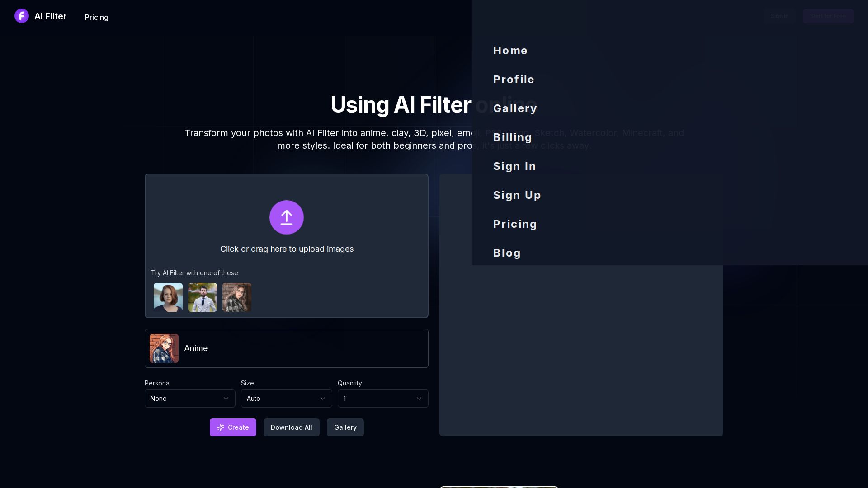
Task: Select the red-haired woman sample photo
Action: point(168,297)
